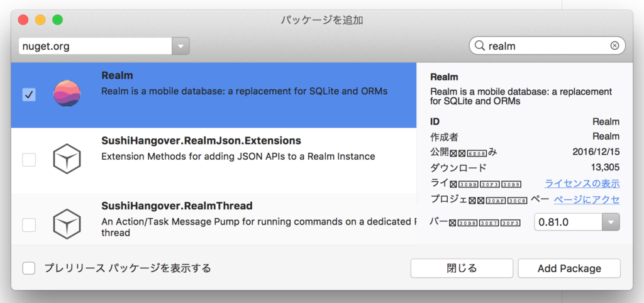
Task: Click the Realm package logo icon
Action: (67, 94)
